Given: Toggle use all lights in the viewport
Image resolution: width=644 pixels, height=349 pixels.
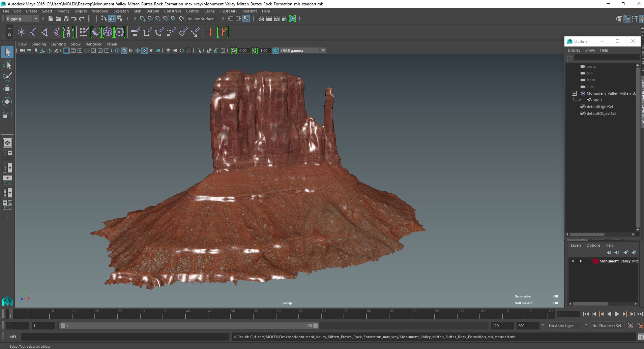Looking at the screenshot, I should point(151,51).
